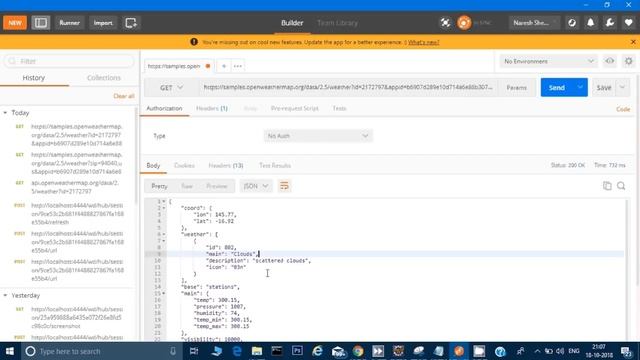Select the Collections tab
This screenshot has height=360, width=640.
pos(104,78)
